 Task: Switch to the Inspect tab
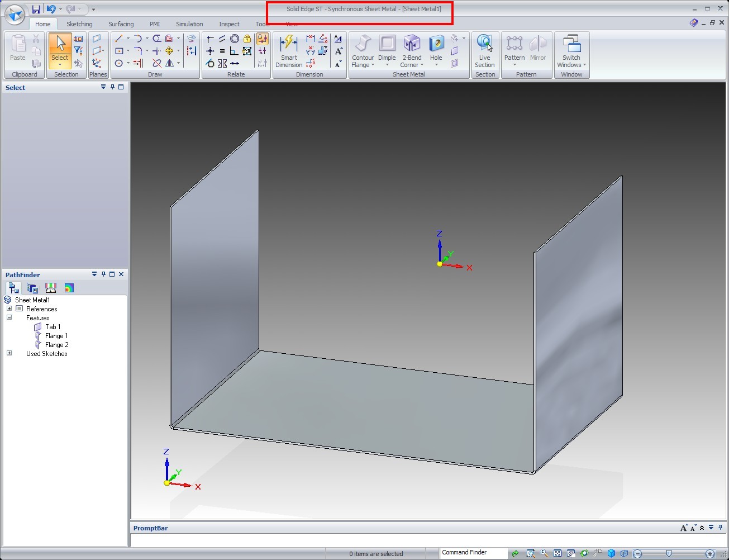click(x=229, y=24)
